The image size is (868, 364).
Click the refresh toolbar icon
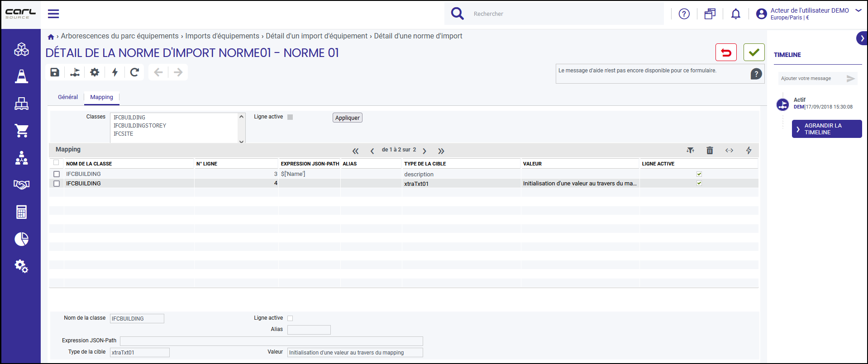click(x=134, y=72)
